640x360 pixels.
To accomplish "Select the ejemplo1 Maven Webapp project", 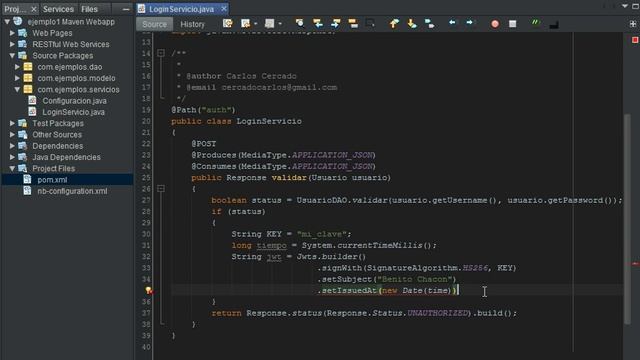I will click(71, 22).
